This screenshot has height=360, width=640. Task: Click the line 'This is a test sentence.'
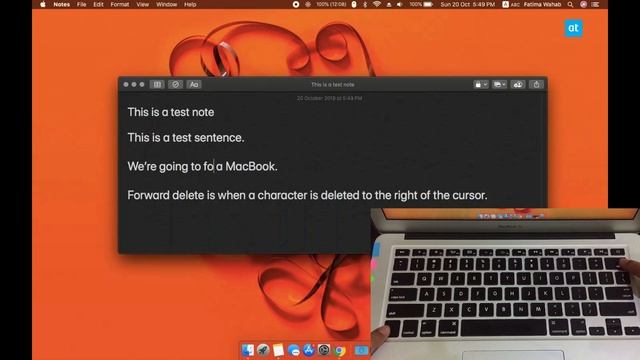[186, 138]
